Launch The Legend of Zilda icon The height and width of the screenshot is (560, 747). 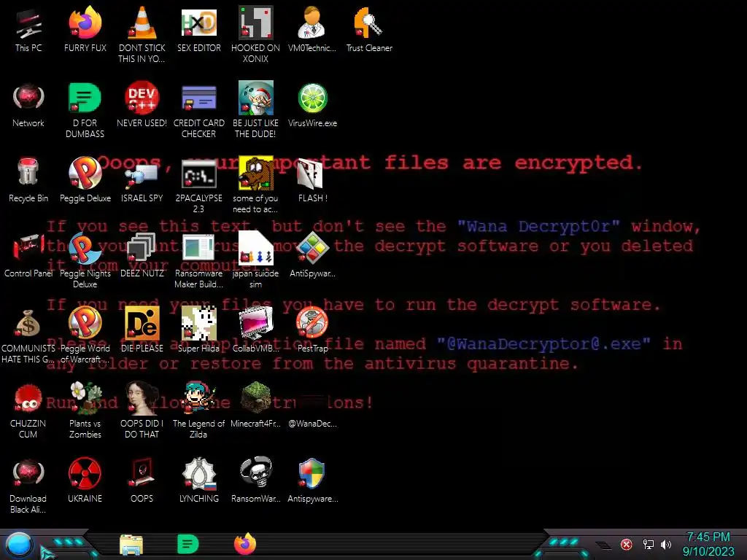click(x=199, y=398)
